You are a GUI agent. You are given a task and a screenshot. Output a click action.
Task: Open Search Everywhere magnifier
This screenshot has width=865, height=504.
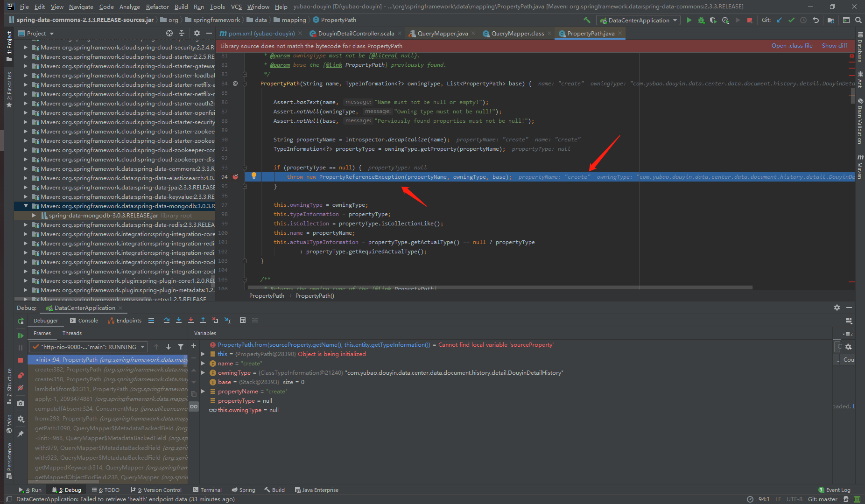(858, 20)
